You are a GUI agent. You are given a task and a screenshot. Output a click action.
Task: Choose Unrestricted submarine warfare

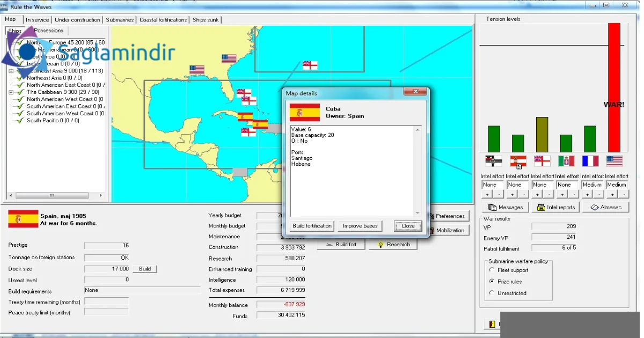click(492, 293)
